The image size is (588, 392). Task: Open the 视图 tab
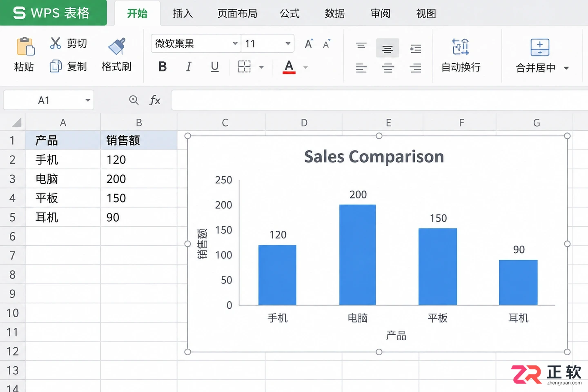[x=426, y=13]
